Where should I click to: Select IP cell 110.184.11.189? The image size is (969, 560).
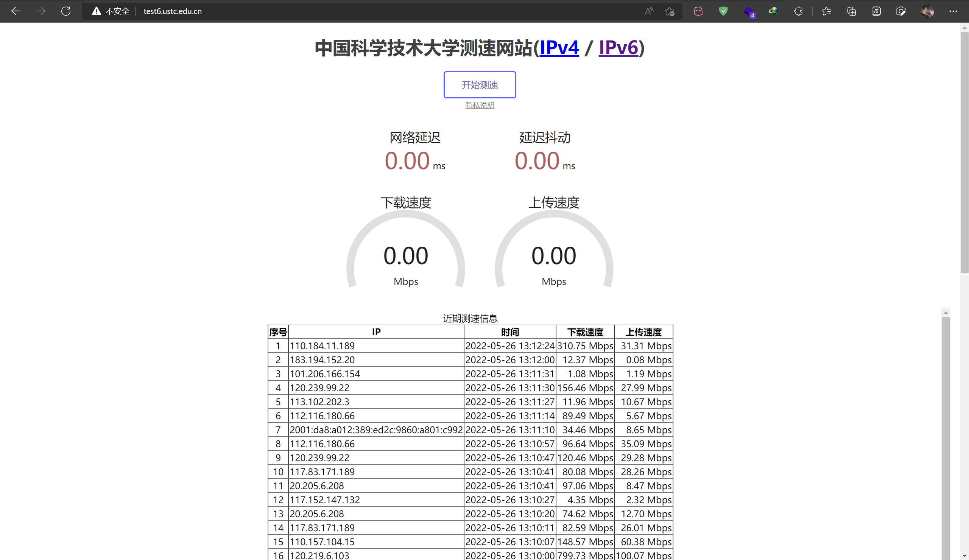(376, 346)
